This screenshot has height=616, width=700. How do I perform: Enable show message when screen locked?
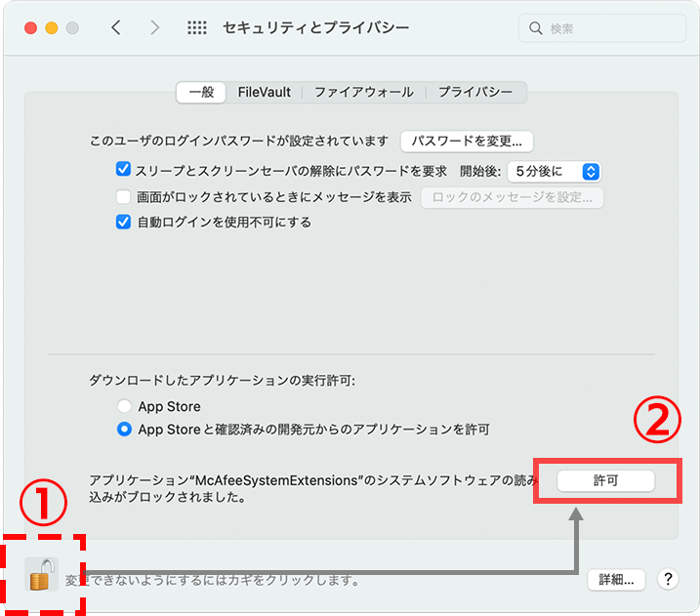123,196
